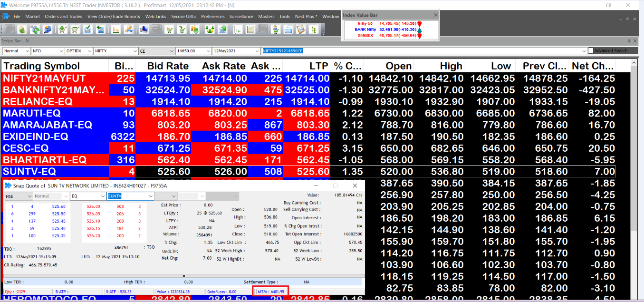Screen dimensions: 644x302
Task: Click the green U-shaped magnet toolbar icon
Action: pyautogui.click(x=209, y=29)
